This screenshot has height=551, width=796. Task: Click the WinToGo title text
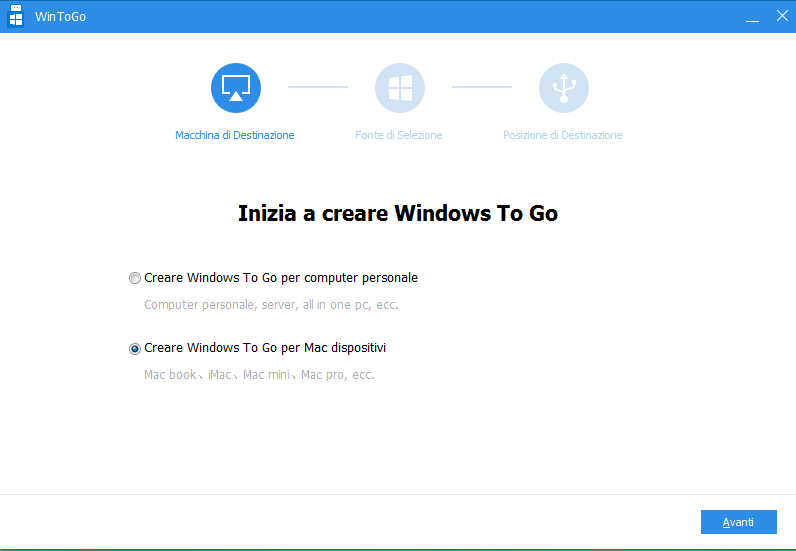[60, 17]
